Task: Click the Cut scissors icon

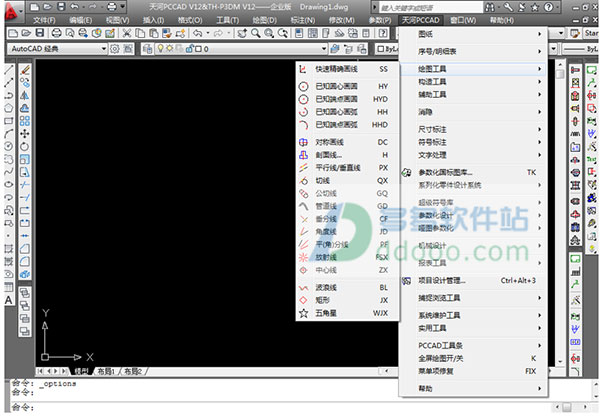Action: click(126, 33)
